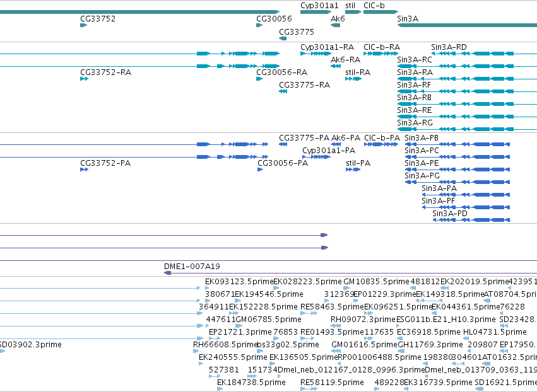The height and width of the screenshot is (392, 537).
Task: Click the EK184738.5prime EST label
Action: (251, 383)
